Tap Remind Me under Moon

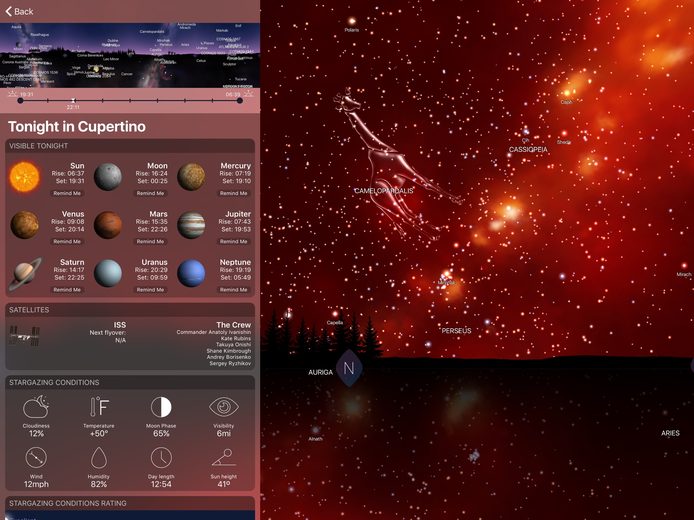click(150, 193)
